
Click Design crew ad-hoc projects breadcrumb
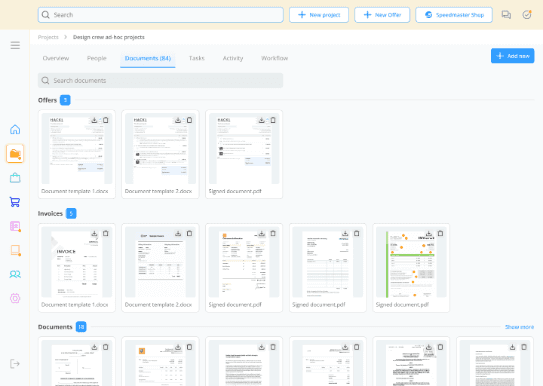coord(109,37)
